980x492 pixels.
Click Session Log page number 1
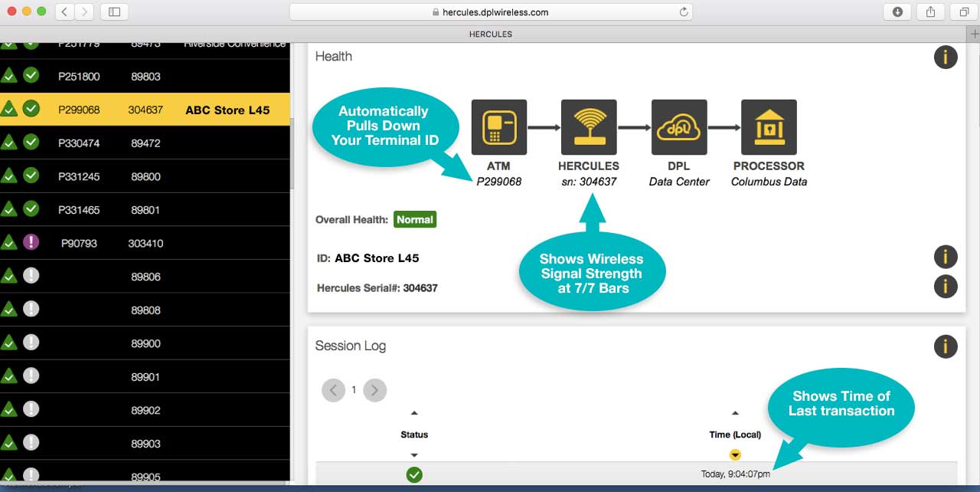[x=354, y=390]
